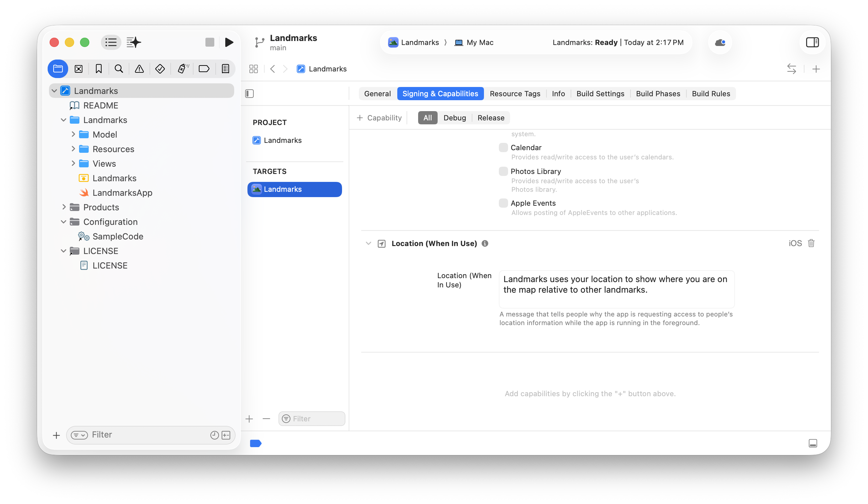Show recently changed files filter clock icon
Screen dimensions: 868x504
[x=215, y=435]
